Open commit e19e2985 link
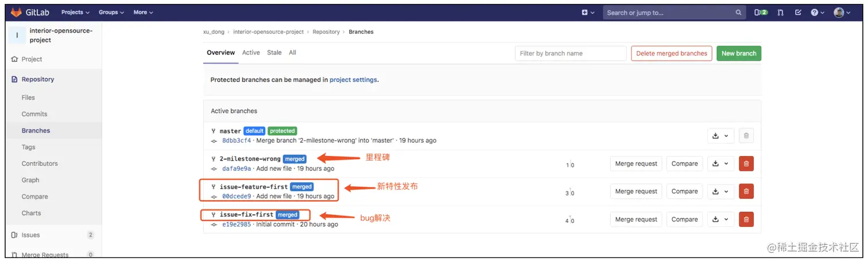868x262 pixels. tap(237, 224)
